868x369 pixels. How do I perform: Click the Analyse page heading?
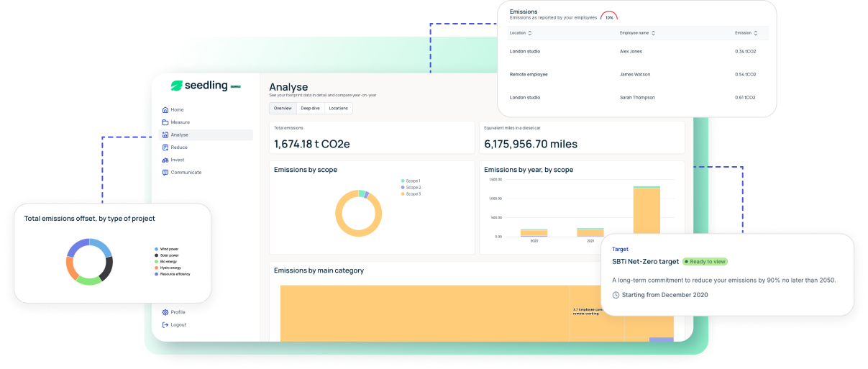point(288,87)
